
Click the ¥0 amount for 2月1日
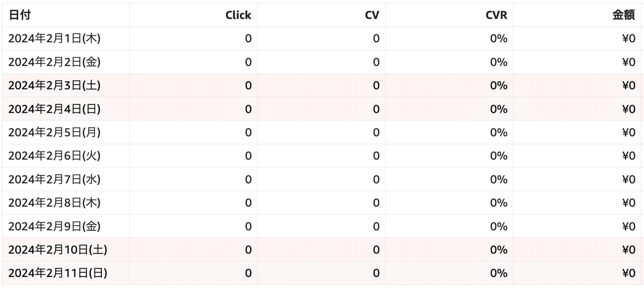click(x=628, y=39)
